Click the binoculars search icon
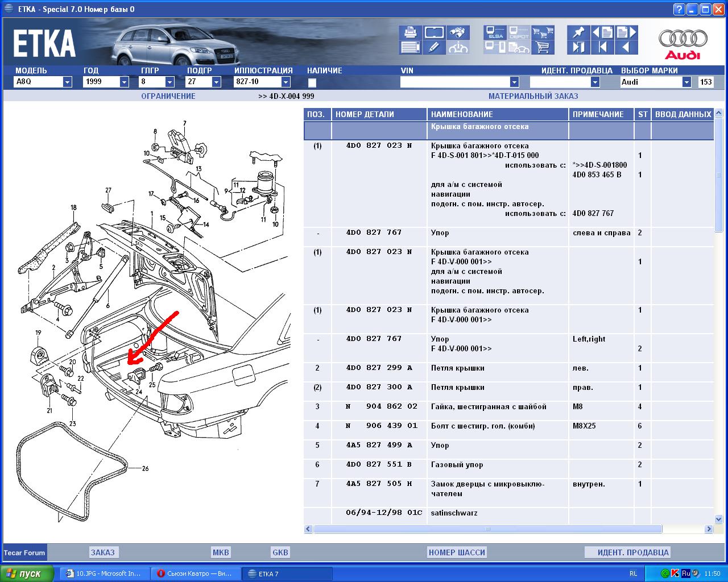Screen dimensions: 728x582 [x=458, y=32]
